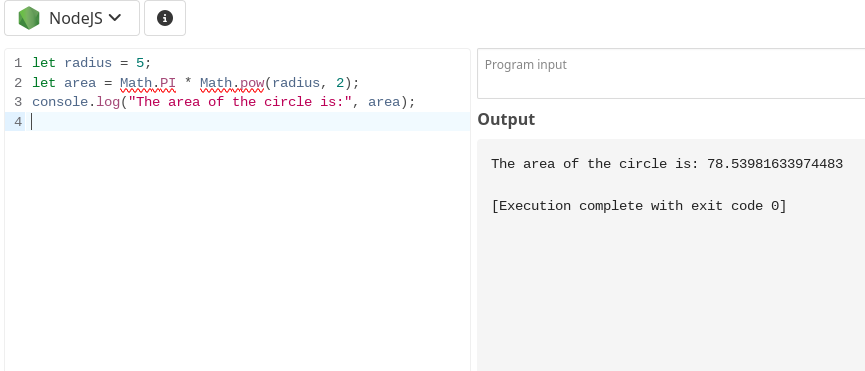The width and height of the screenshot is (865, 371).
Task: Click the console.log statement
Action: point(223,102)
